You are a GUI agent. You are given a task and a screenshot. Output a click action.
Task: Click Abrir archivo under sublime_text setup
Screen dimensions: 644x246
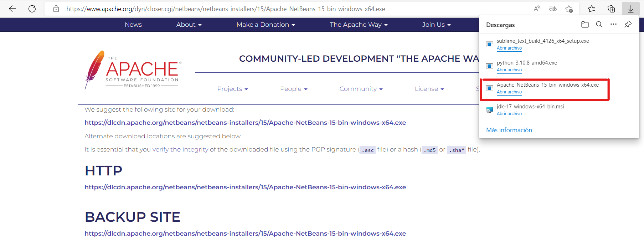point(509,48)
